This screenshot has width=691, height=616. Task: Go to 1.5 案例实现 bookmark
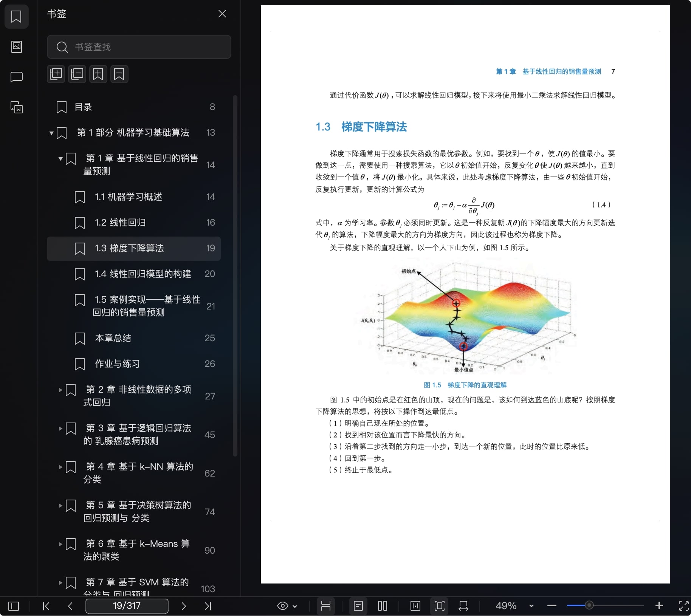point(134,306)
